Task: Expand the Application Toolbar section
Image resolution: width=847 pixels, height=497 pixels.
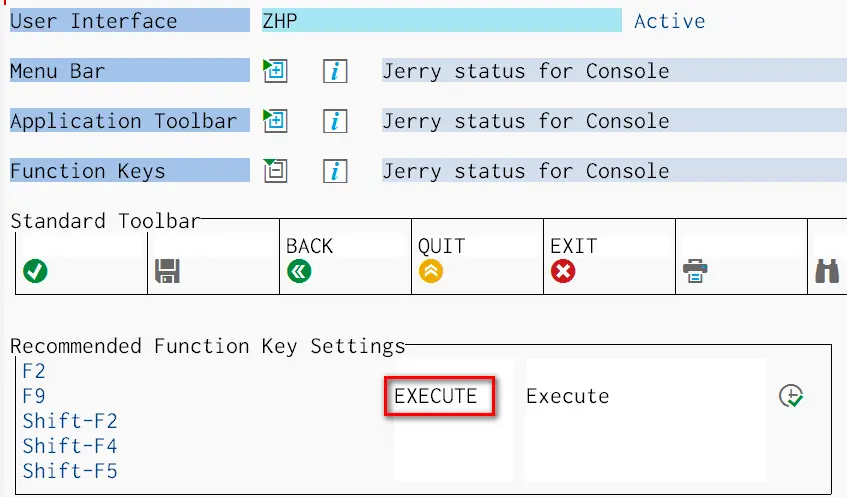Action: pos(274,121)
